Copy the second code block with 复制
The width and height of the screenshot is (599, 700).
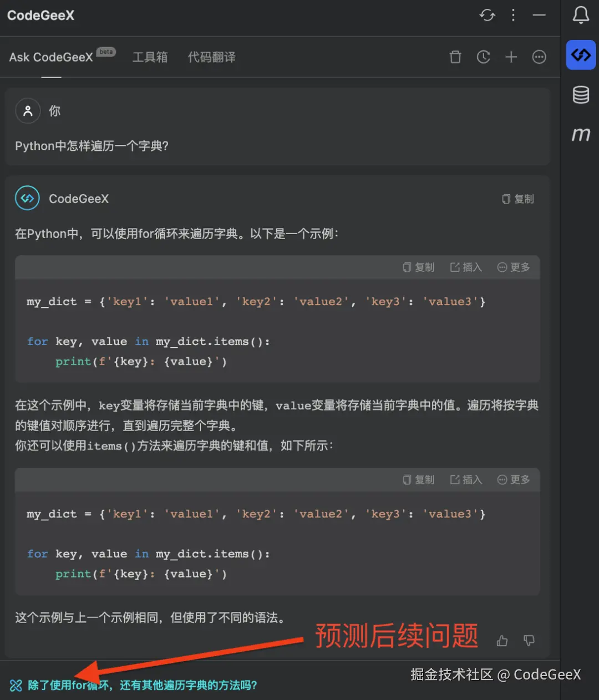419,479
